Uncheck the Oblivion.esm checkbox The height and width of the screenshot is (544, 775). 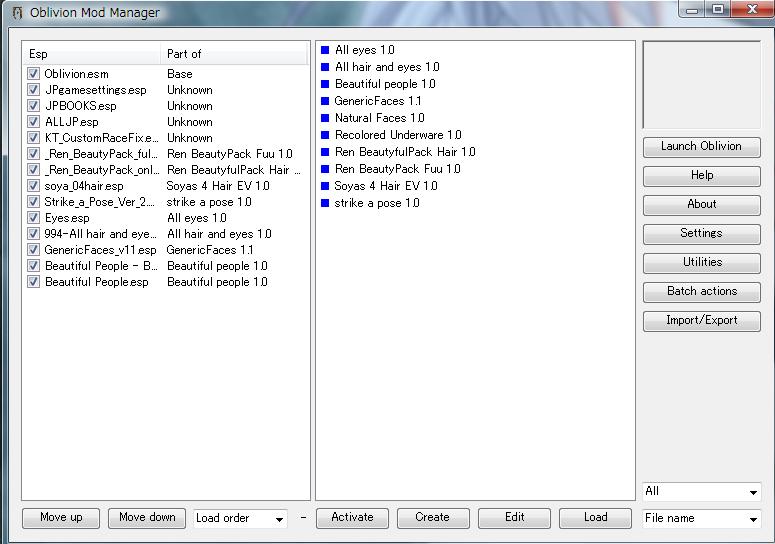coord(33,74)
